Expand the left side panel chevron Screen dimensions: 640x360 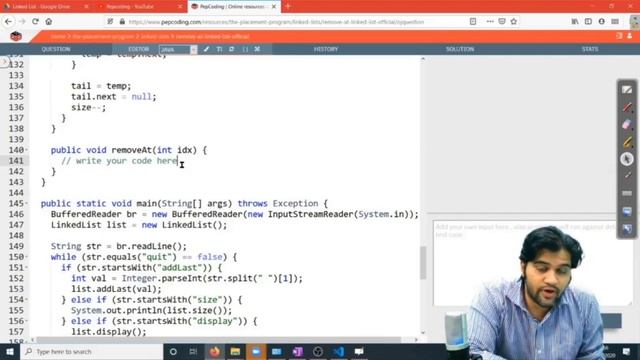tap(4, 62)
